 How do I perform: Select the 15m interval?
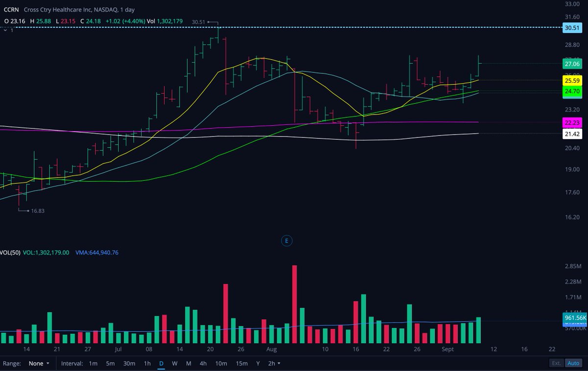click(x=241, y=364)
